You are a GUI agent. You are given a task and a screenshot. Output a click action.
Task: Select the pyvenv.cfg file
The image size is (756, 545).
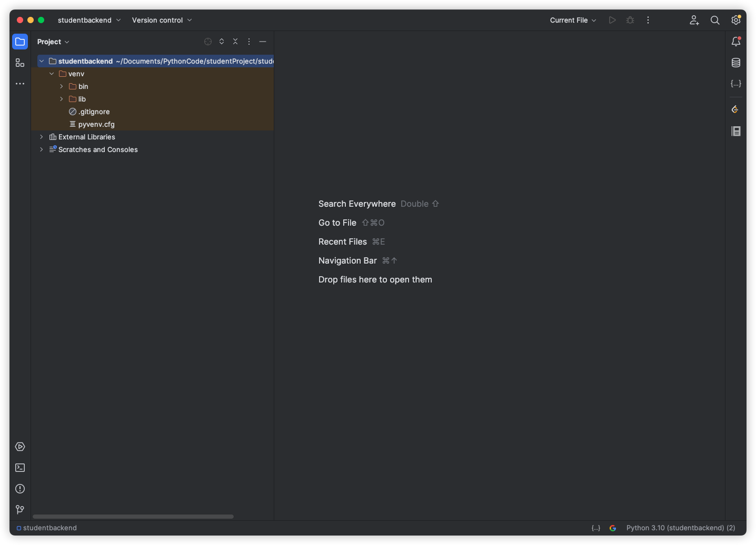click(96, 124)
